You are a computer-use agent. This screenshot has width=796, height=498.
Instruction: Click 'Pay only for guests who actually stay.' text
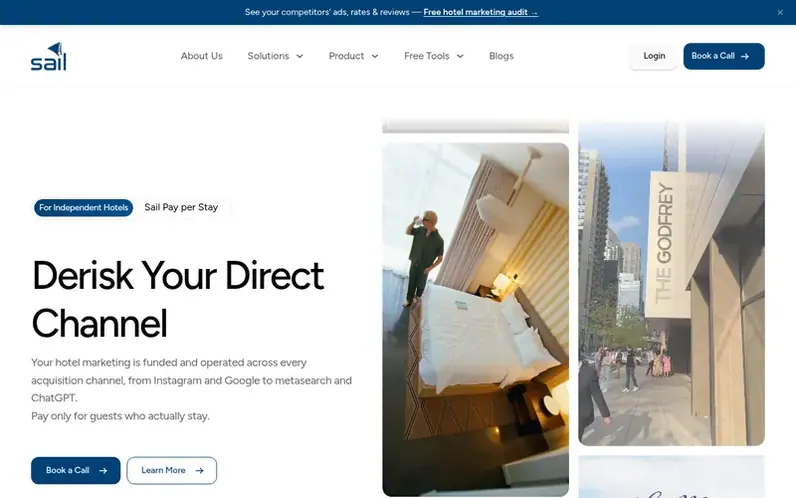coord(120,416)
